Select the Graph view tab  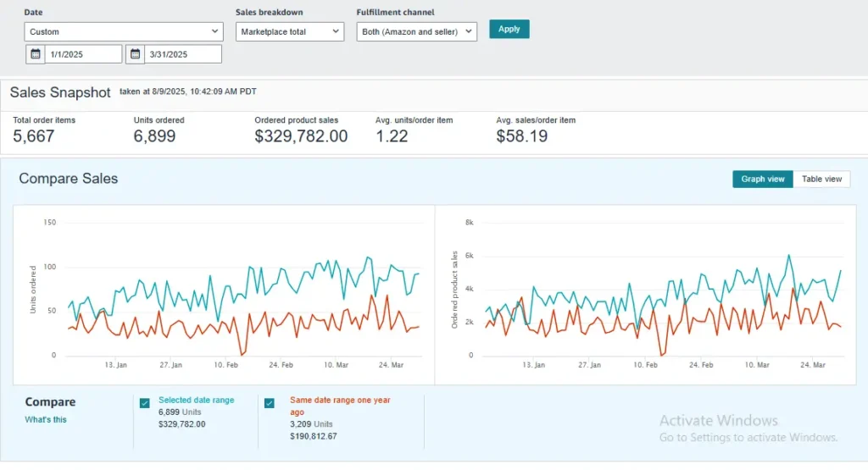pyautogui.click(x=763, y=179)
